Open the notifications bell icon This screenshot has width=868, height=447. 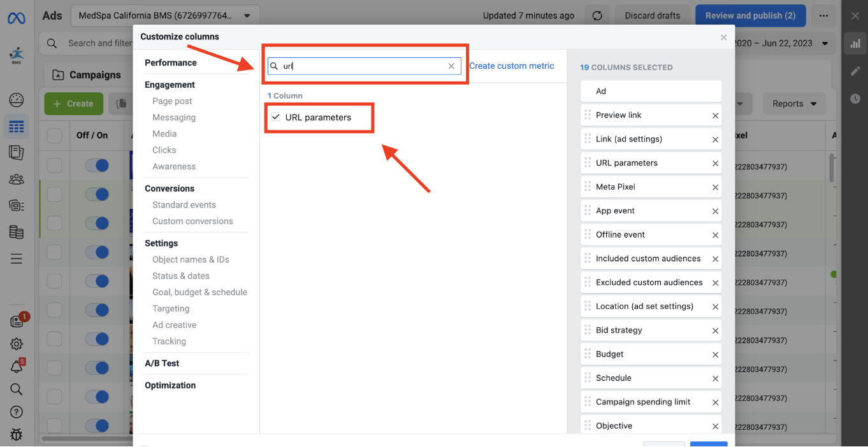tap(17, 367)
